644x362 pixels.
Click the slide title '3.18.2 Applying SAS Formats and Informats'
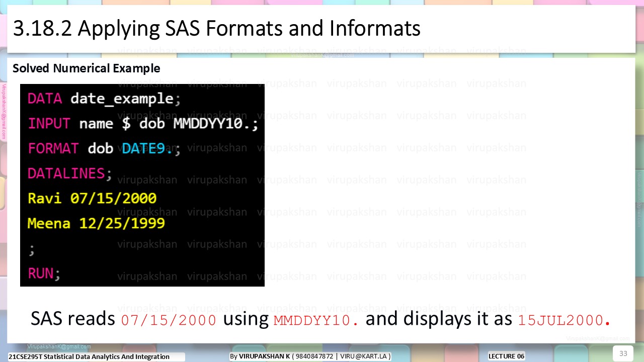[x=216, y=29]
